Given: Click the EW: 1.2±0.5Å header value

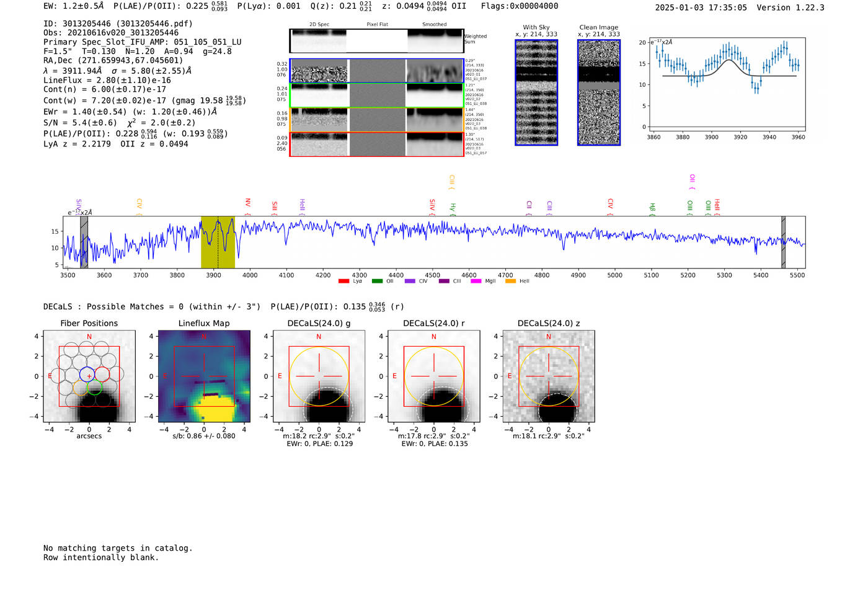Looking at the screenshot, I should [x=74, y=6].
